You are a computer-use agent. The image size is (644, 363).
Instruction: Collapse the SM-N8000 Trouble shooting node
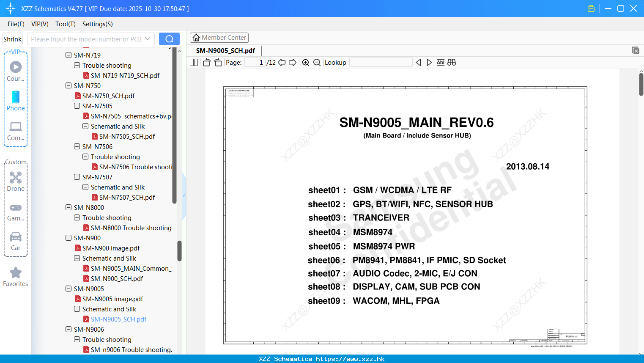tap(77, 217)
